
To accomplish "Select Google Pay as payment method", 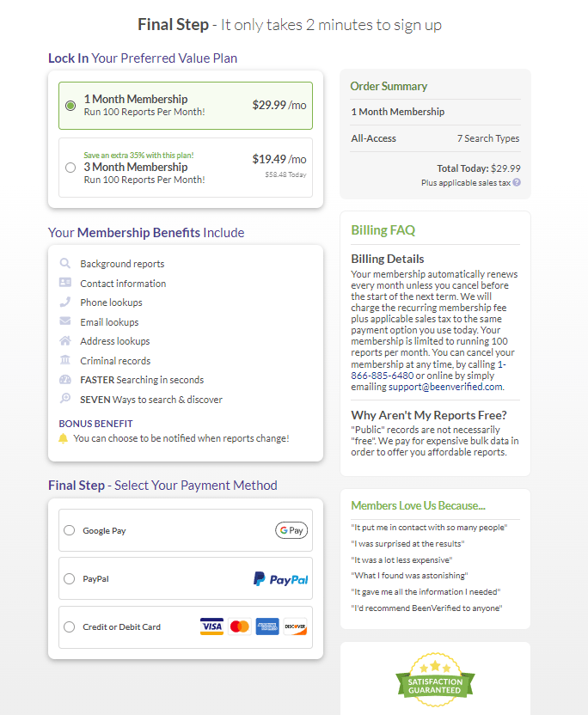I will point(69,530).
